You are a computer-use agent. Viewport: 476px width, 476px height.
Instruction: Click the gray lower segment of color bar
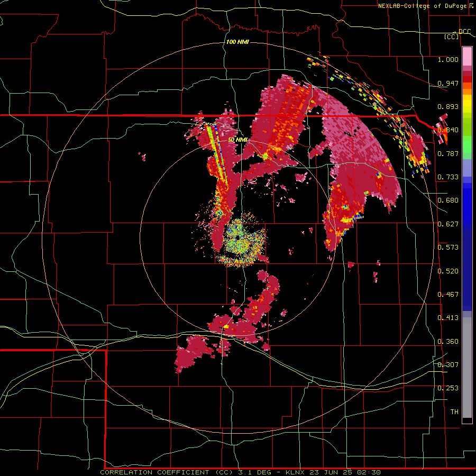pos(467,368)
